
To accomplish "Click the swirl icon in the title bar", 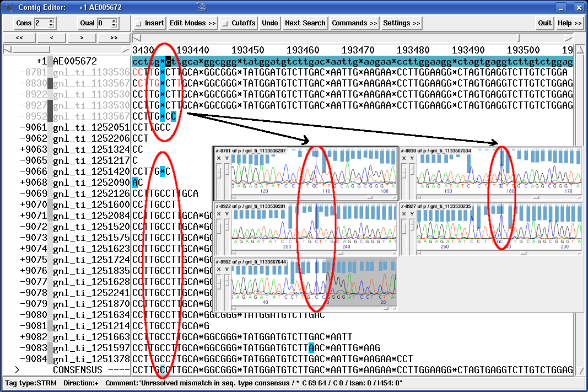I will pyautogui.click(x=201, y=7).
